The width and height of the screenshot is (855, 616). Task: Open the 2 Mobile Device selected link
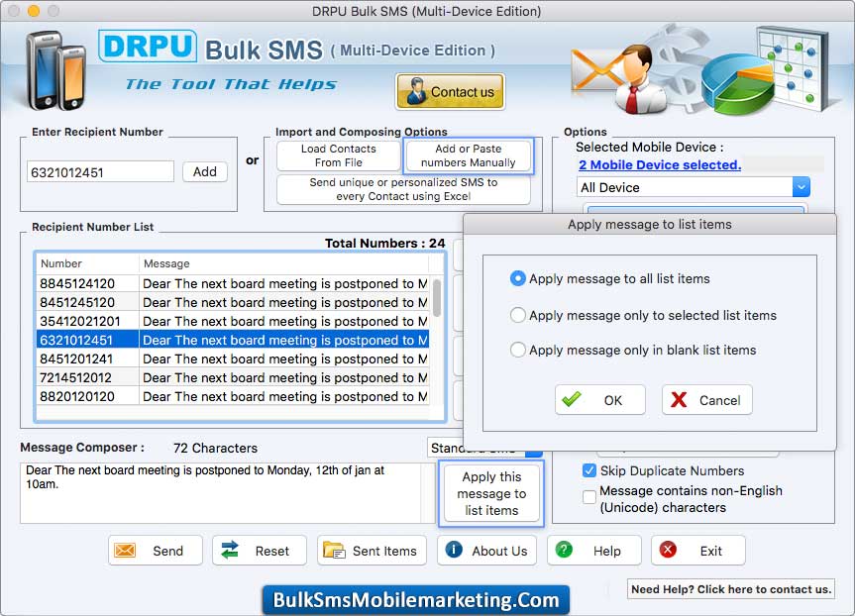point(660,164)
